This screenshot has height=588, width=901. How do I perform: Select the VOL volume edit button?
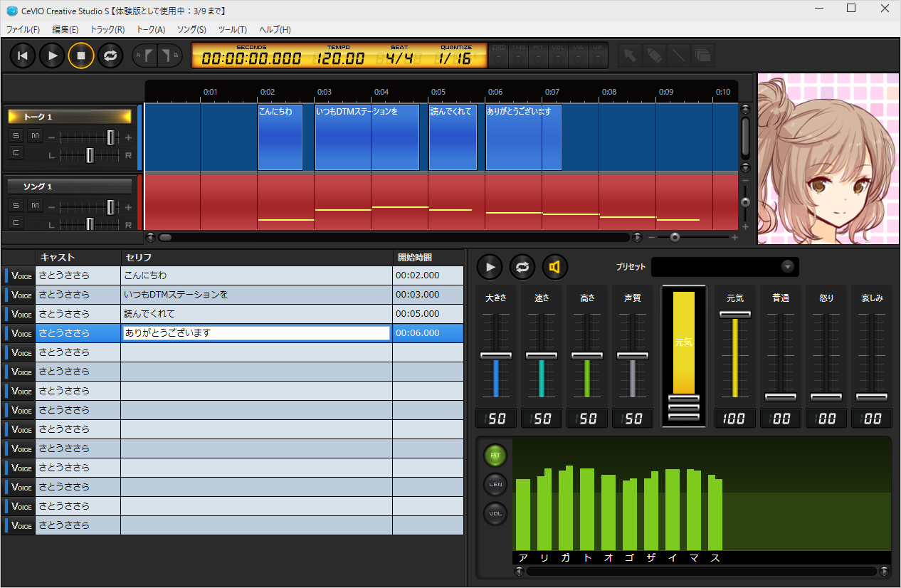point(495,513)
